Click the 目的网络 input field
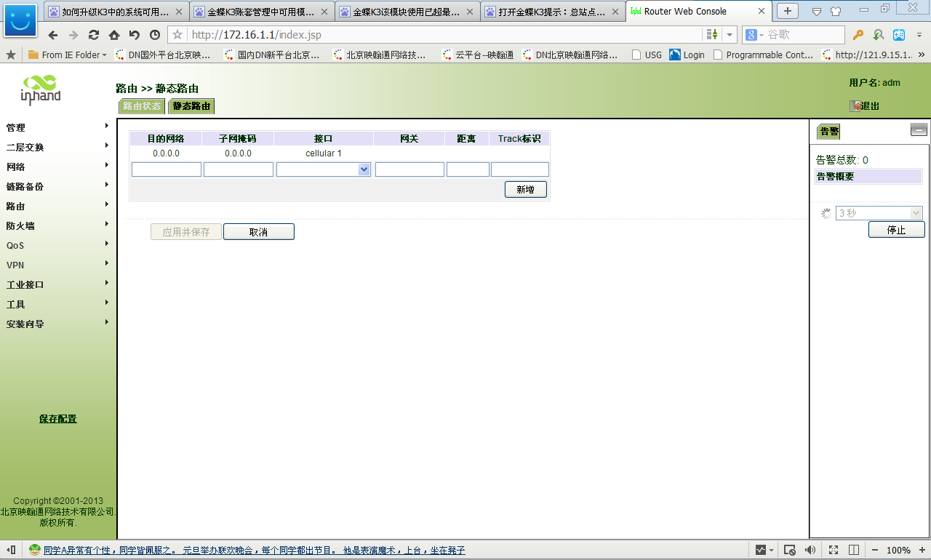The image size is (931, 560). point(166,169)
